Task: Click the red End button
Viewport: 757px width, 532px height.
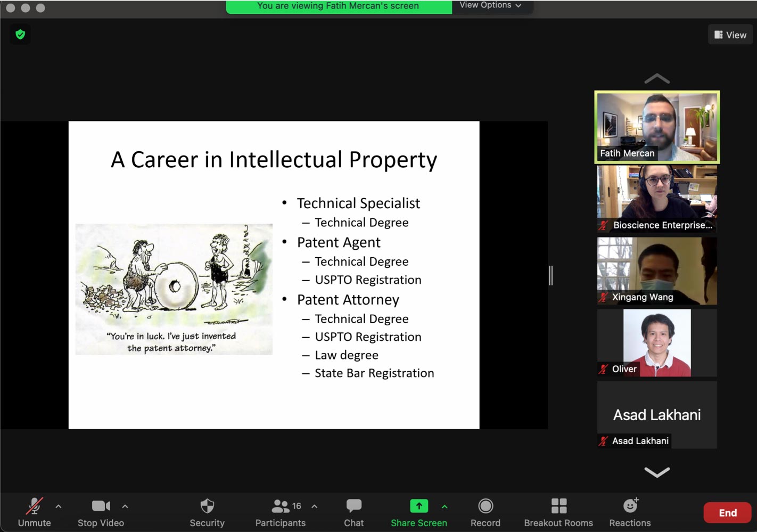Action: (727, 513)
